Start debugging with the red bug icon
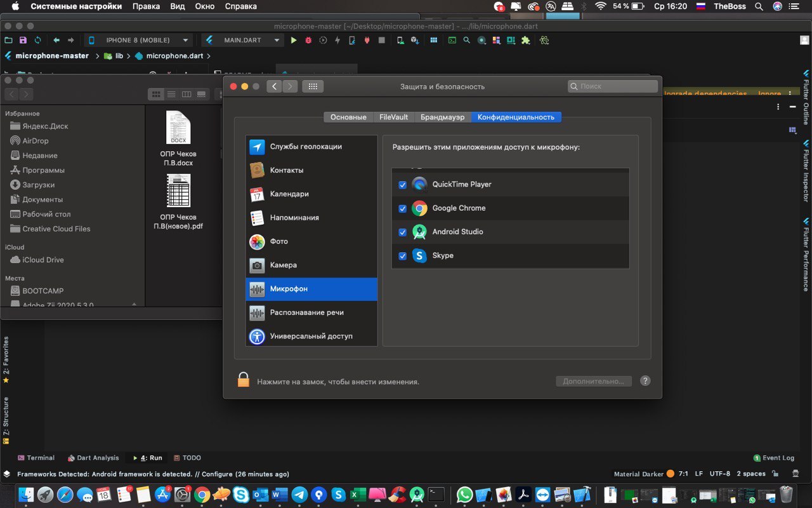Image resolution: width=812 pixels, height=508 pixels. tap(308, 40)
